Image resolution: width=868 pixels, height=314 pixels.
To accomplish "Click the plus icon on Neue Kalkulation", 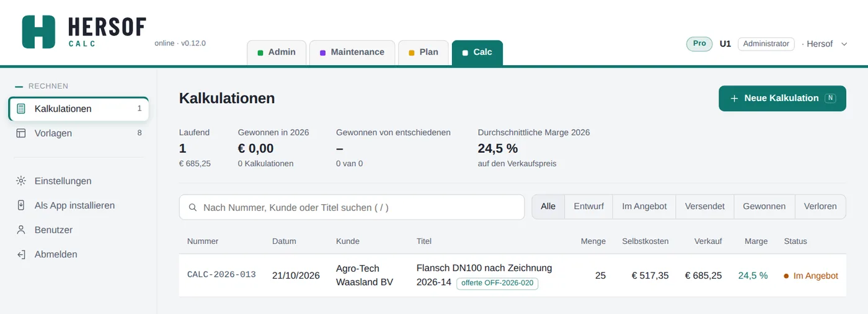I will (734, 98).
